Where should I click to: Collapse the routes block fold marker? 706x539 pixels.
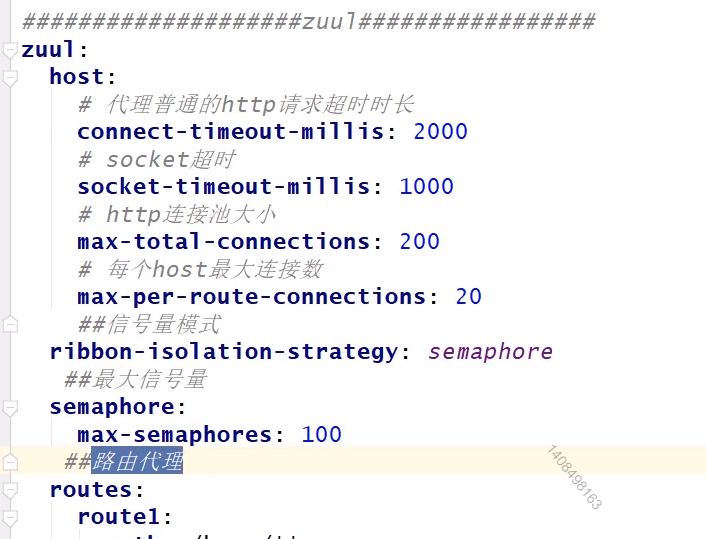9,491
